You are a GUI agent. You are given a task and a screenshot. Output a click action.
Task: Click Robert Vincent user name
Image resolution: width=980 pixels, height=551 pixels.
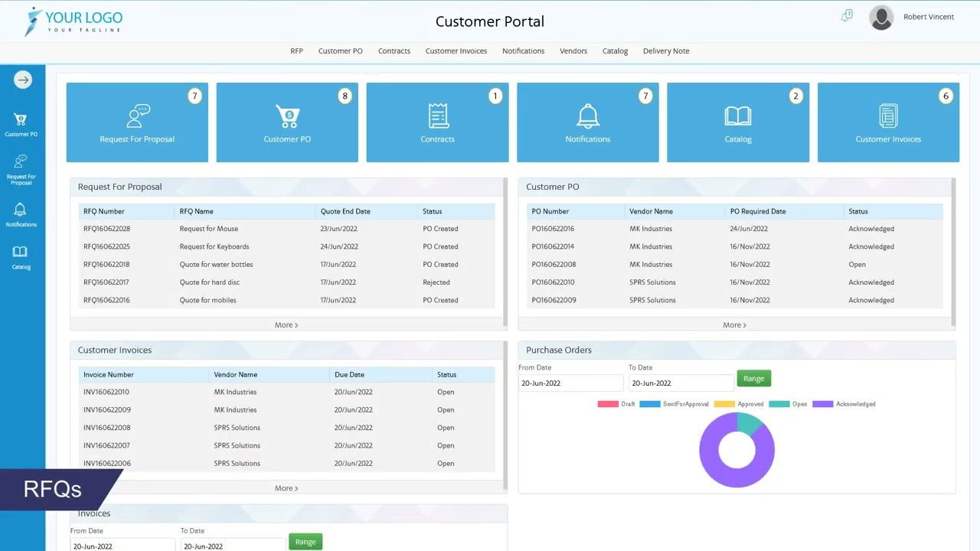pyautogui.click(x=929, y=17)
